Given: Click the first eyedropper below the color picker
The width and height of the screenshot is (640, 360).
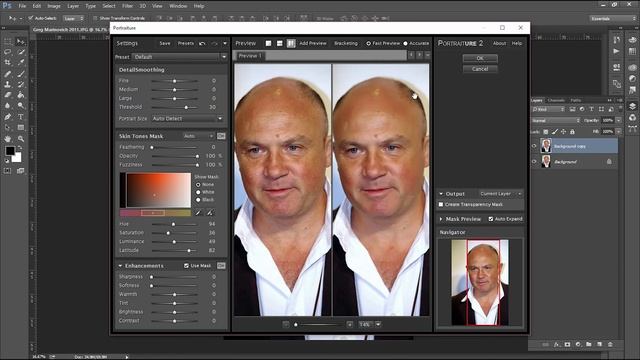Looking at the screenshot, I should (x=198, y=213).
